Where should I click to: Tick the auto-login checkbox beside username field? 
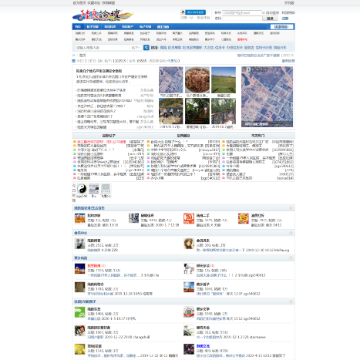(264, 13)
